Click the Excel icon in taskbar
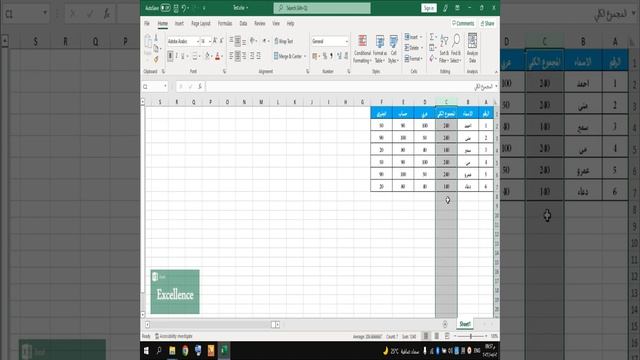 tap(224, 351)
